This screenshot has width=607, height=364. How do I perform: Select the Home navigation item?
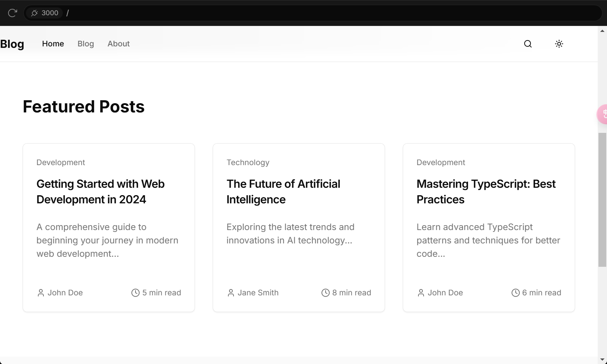click(x=53, y=44)
